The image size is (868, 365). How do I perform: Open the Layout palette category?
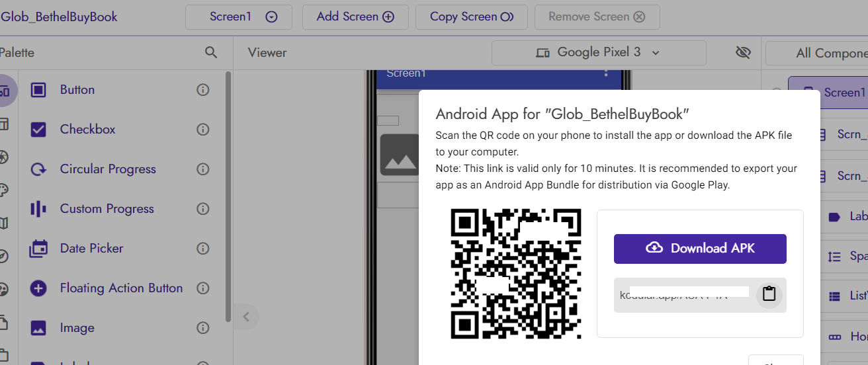4,124
